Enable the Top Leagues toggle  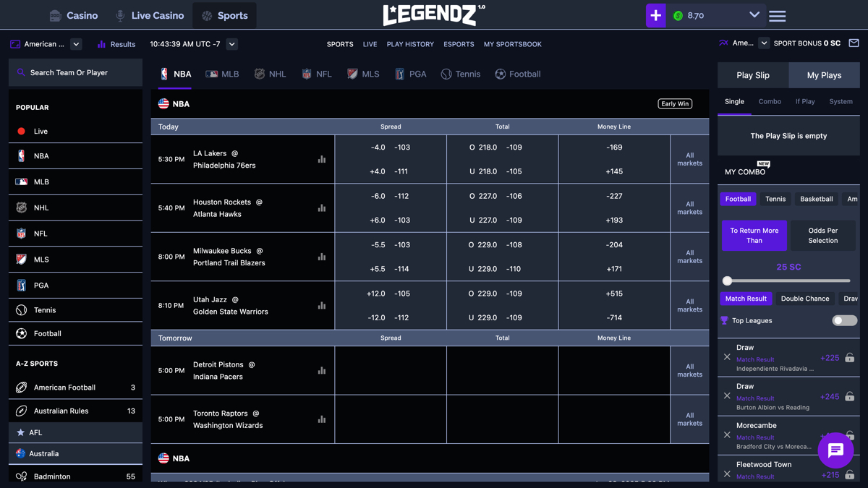(x=844, y=320)
